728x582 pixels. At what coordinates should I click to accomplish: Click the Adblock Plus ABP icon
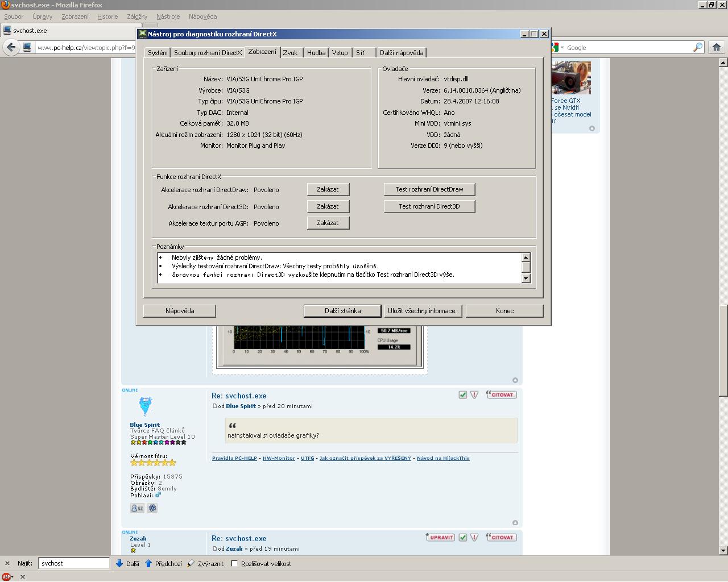[6, 576]
